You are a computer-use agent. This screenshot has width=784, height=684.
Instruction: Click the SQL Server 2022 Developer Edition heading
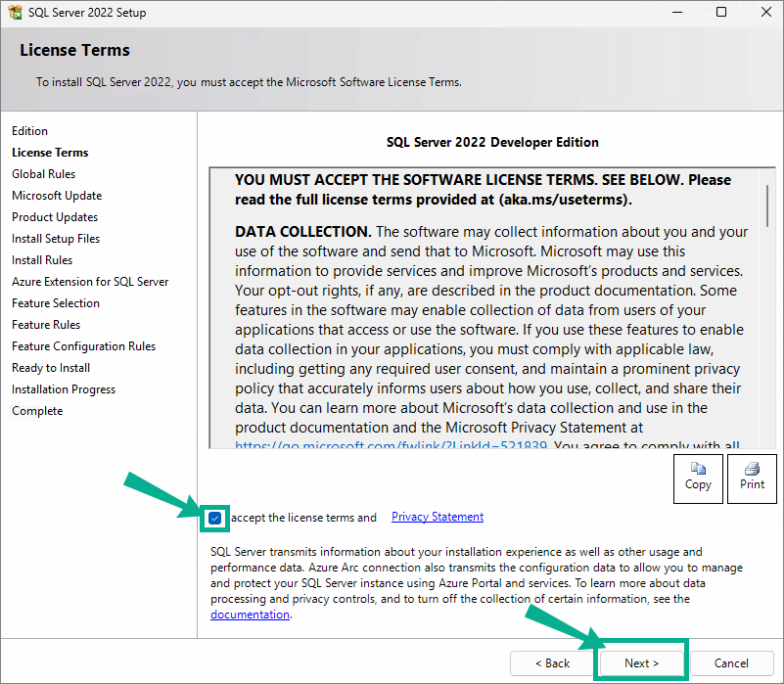pyautogui.click(x=492, y=143)
